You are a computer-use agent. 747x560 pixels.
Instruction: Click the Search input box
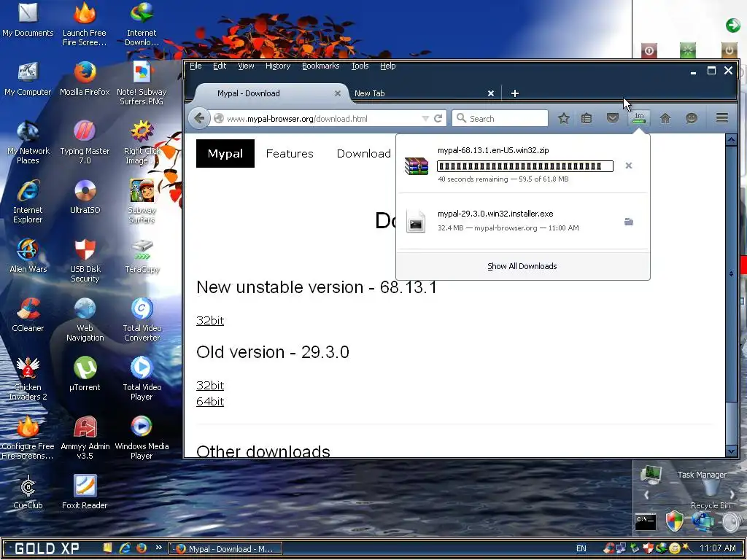pos(500,119)
